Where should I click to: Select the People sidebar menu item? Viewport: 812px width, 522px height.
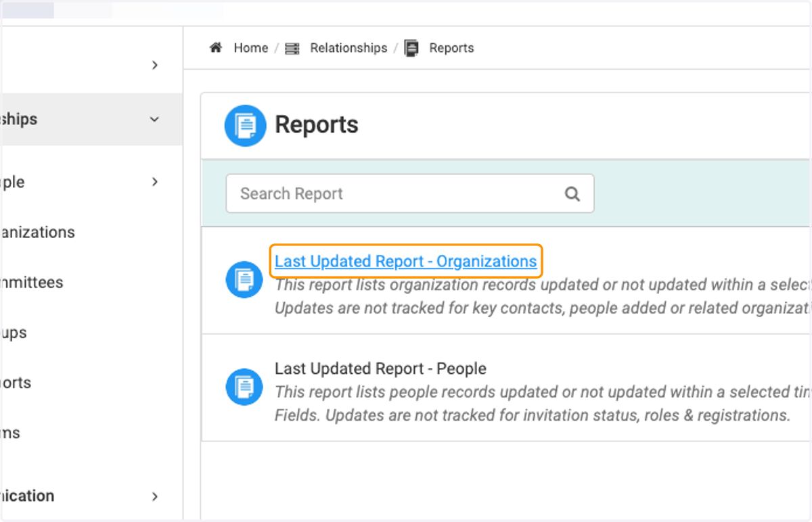pyautogui.click(x=12, y=182)
